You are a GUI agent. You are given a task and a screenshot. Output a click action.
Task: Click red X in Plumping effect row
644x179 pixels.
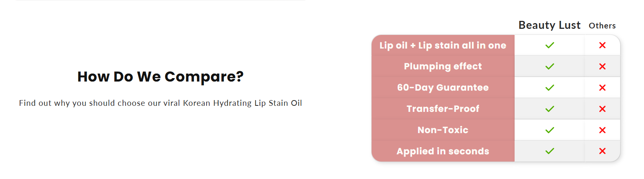click(x=602, y=67)
